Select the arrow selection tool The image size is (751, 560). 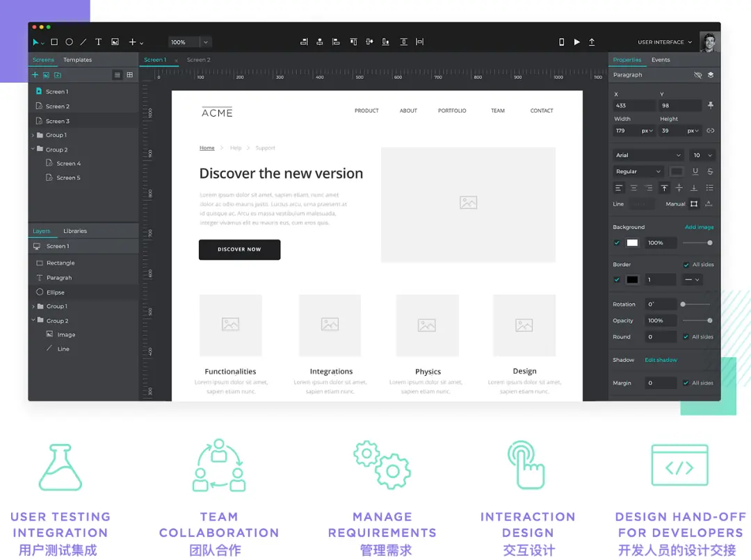pyautogui.click(x=36, y=42)
